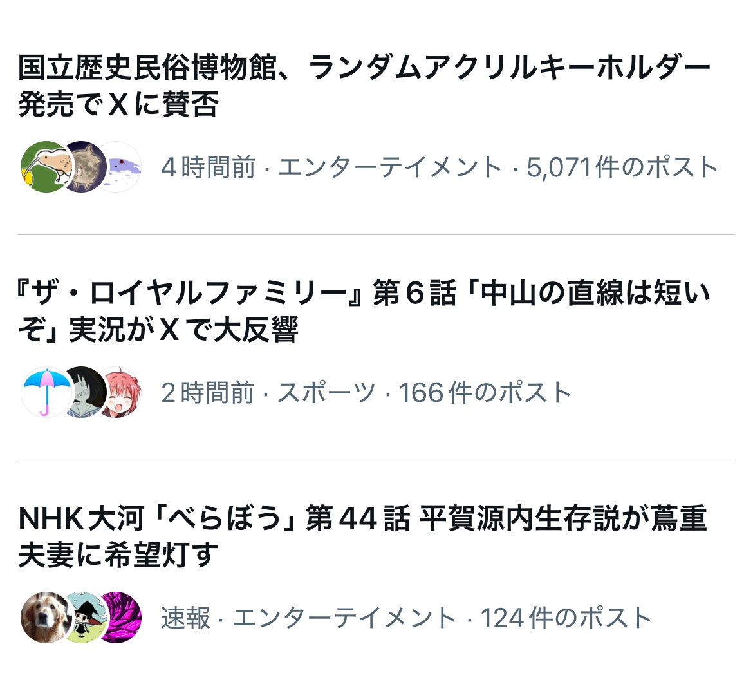Open the 国立歴史民俗博物館 acrylic keyholder headline

pos(364,86)
